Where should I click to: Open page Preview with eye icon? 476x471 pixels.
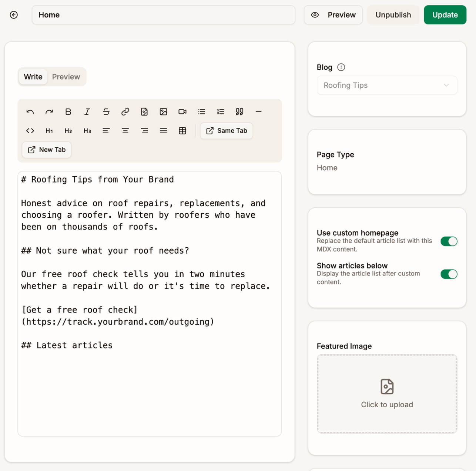(x=333, y=15)
